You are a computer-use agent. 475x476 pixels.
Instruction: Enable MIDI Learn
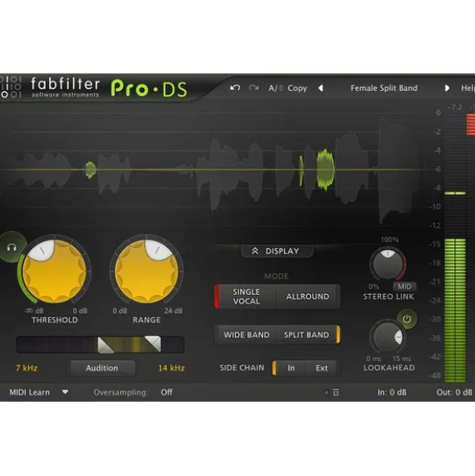pyautogui.click(x=30, y=392)
